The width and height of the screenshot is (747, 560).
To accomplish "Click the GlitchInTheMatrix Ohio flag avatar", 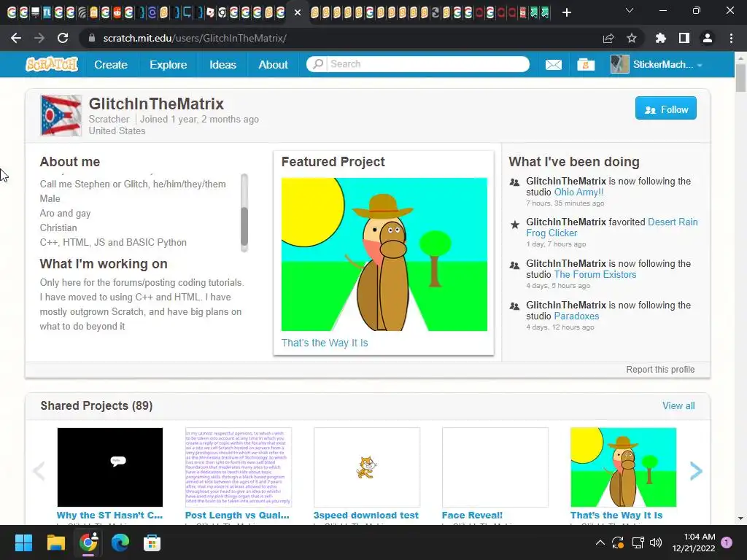I will 61,116.
